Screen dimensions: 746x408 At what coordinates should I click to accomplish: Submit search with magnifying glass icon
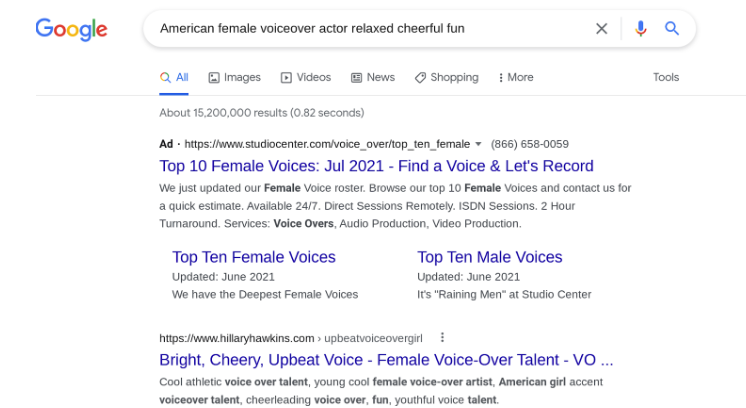[672, 29]
